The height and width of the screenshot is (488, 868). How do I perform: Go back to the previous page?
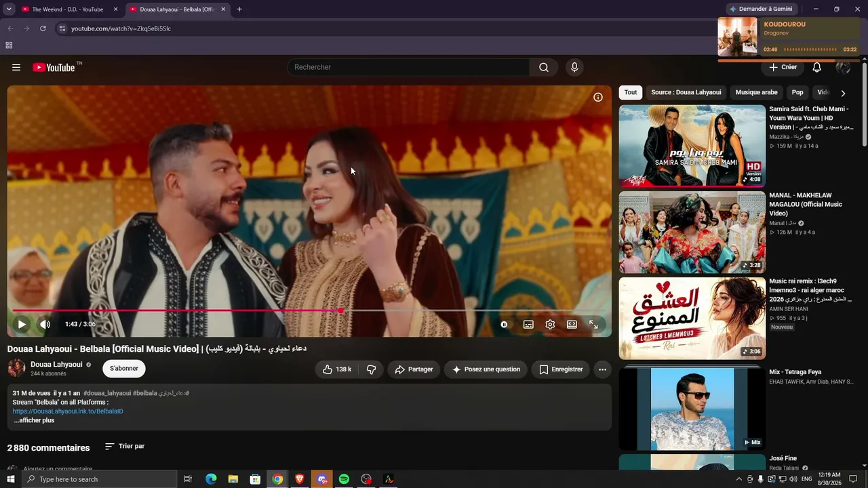[10, 28]
